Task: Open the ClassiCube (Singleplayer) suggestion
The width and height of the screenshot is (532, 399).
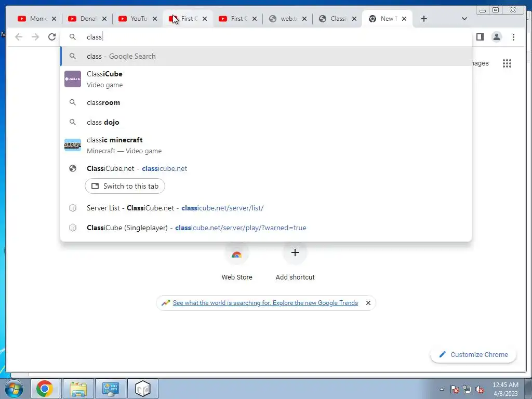Action: [x=266, y=228]
